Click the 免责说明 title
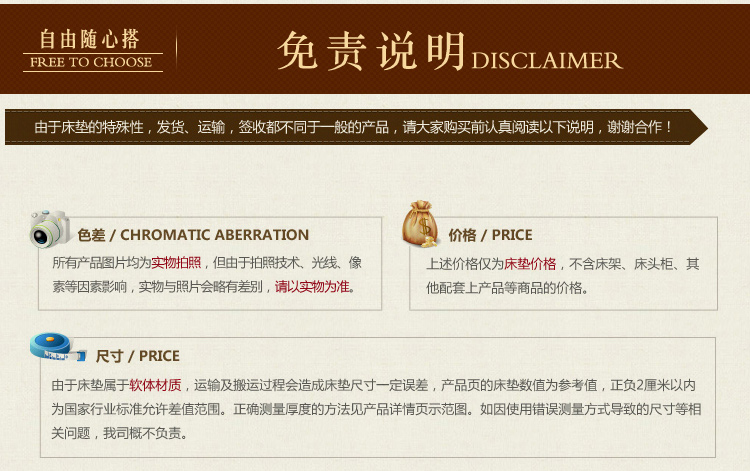Image resolution: width=750 pixels, height=471 pixels. [x=371, y=50]
